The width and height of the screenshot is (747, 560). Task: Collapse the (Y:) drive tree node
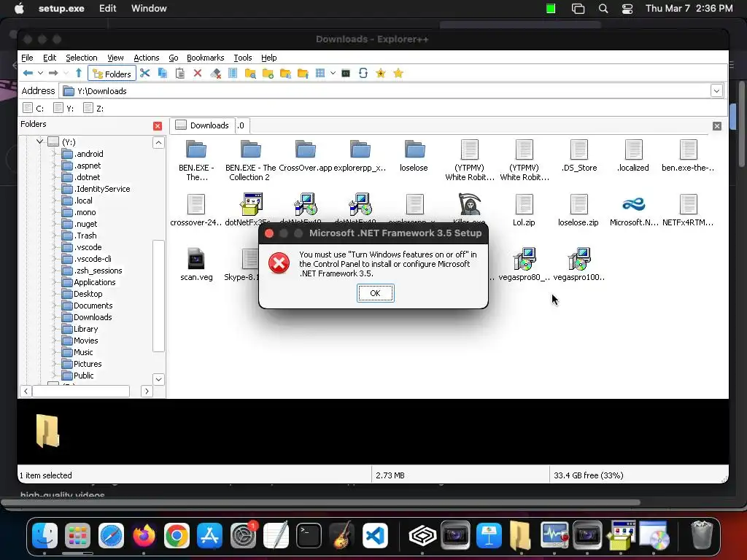[39, 141]
